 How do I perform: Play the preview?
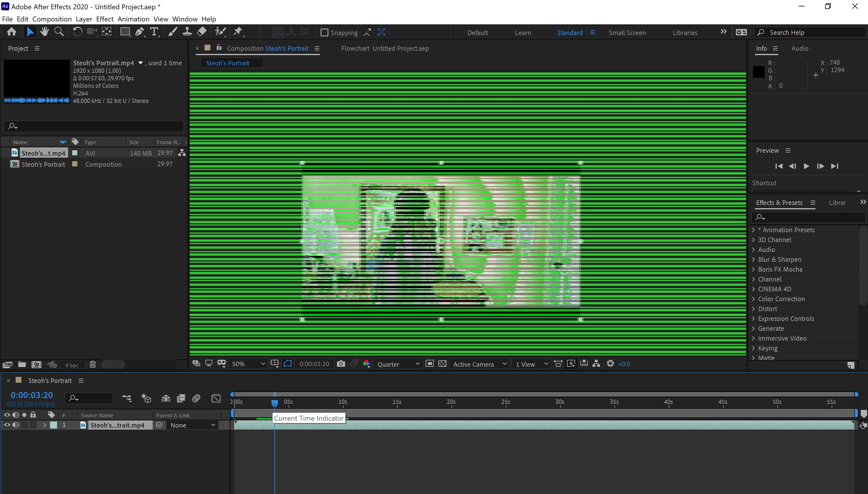pyautogui.click(x=806, y=166)
